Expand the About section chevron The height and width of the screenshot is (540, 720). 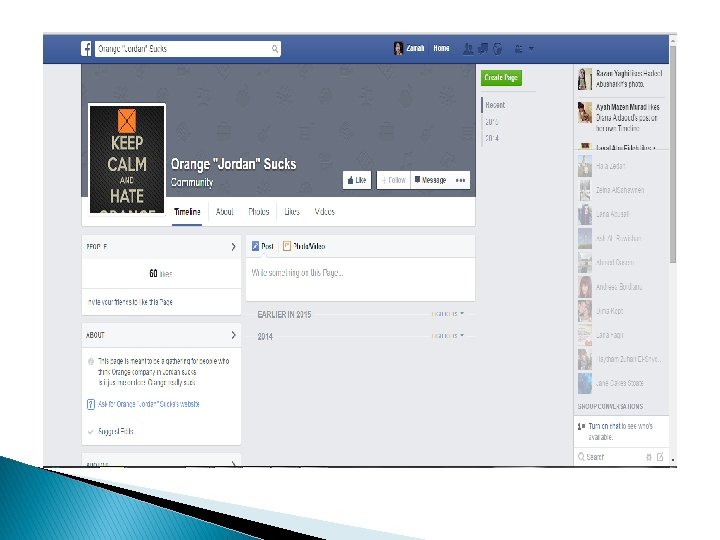(x=233, y=335)
